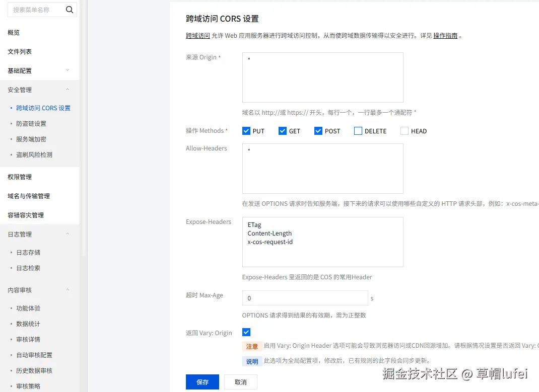Go to 权限管理 in the sidebar
539x392 pixels.
pyautogui.click(x=20, y=177)
